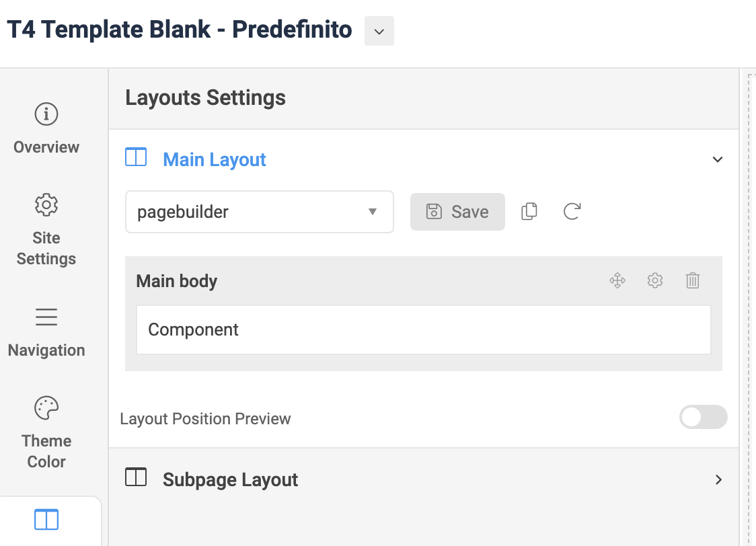Toggle Layout Position Preview switch
This screenshot has height=546, width=756.
coord(703,418)
